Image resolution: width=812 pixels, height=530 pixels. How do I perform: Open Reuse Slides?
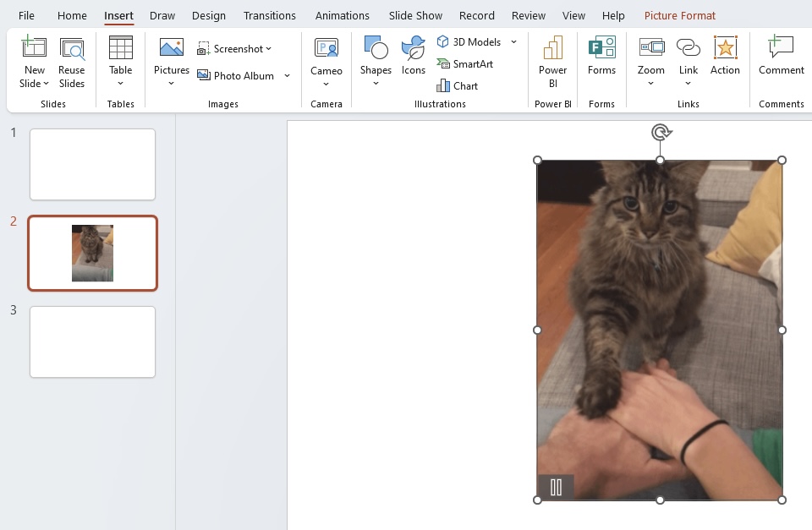[71, 62]
